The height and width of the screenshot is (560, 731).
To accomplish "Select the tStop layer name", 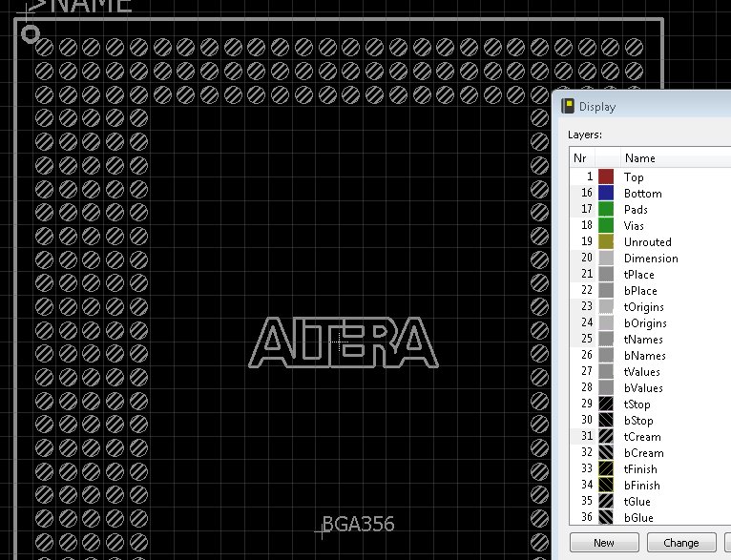I will (x=637, y=404).
